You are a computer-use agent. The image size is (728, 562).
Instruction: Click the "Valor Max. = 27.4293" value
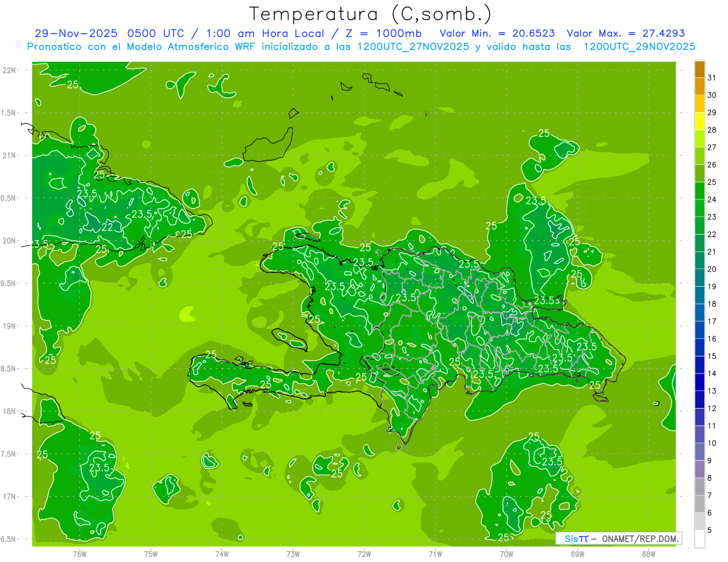(625, 33)
